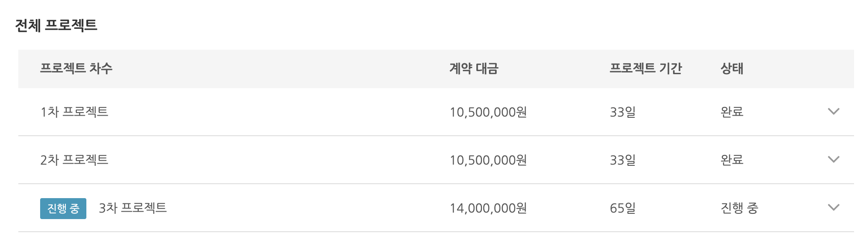Click the 14,000,000원 contract amount
The height and width of the screenshot is (247, 868).
click(x=488, y=208)
